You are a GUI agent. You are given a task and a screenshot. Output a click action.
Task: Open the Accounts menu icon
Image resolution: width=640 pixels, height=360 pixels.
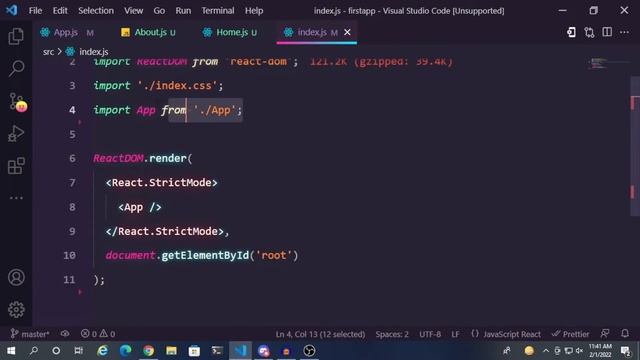tap(16, 278)
